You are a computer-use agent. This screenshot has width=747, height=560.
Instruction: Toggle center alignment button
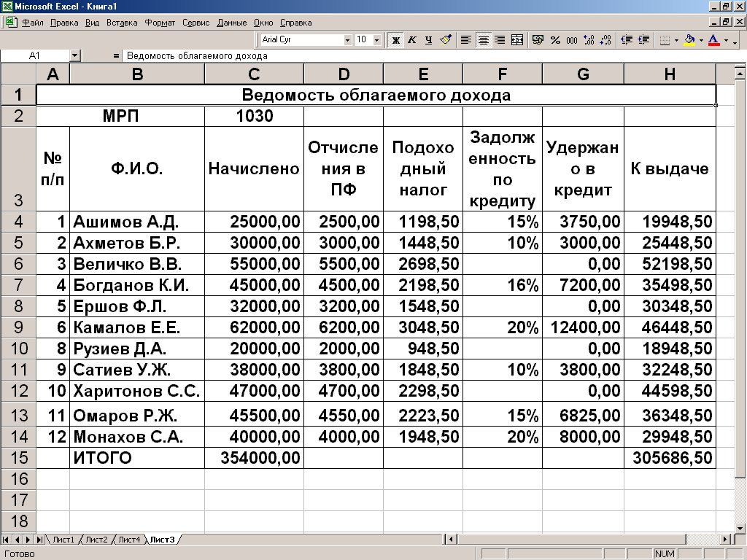point(483,40)
